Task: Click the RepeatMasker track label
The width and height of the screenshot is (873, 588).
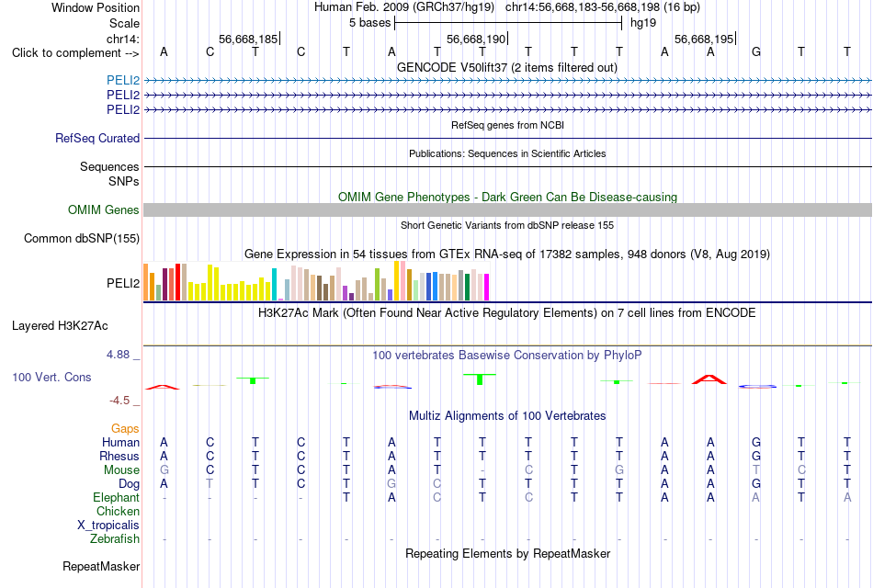Action: click(101, 566)
